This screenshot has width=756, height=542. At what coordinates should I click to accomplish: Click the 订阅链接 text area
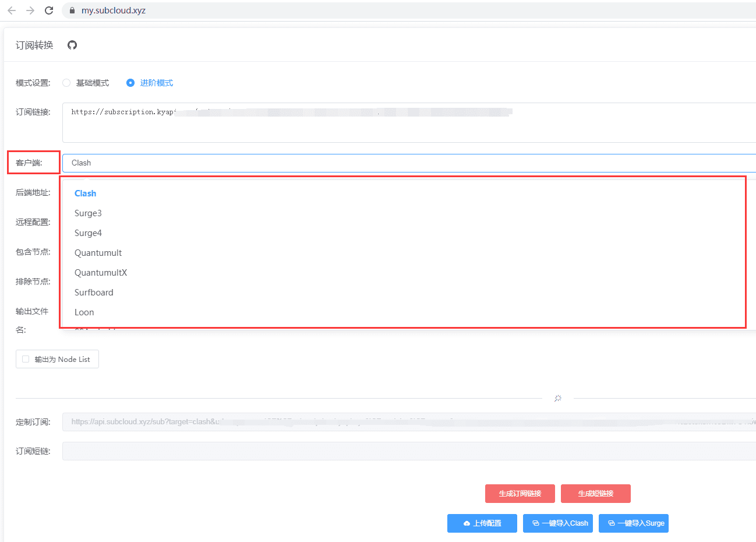pos(409,122)
